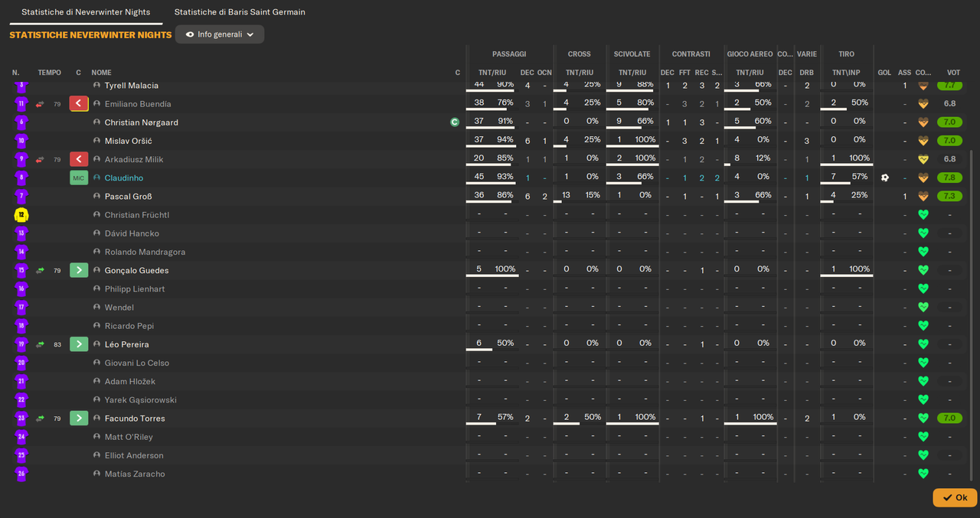Click Claudinho's 57% shots on target bar

(x=846, y=183)
